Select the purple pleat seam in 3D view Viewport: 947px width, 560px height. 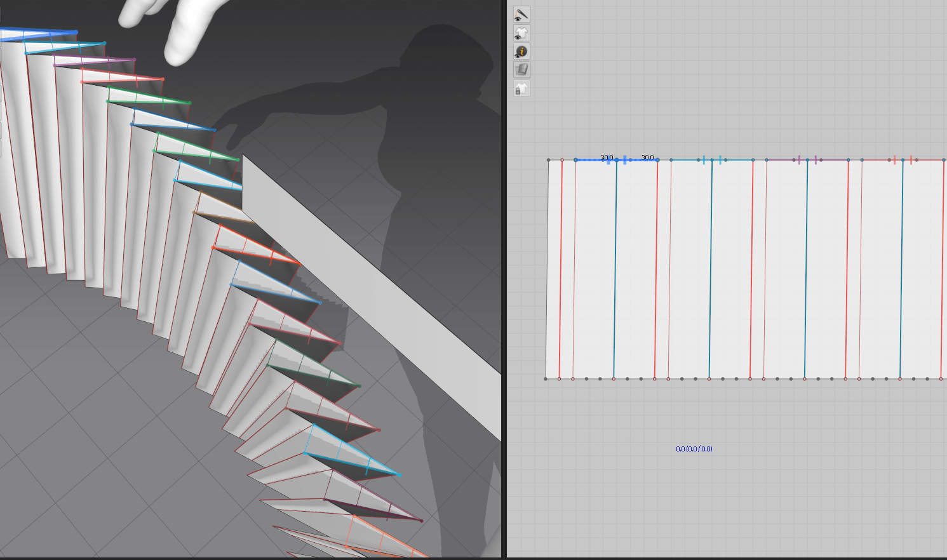tap(95, 62)
